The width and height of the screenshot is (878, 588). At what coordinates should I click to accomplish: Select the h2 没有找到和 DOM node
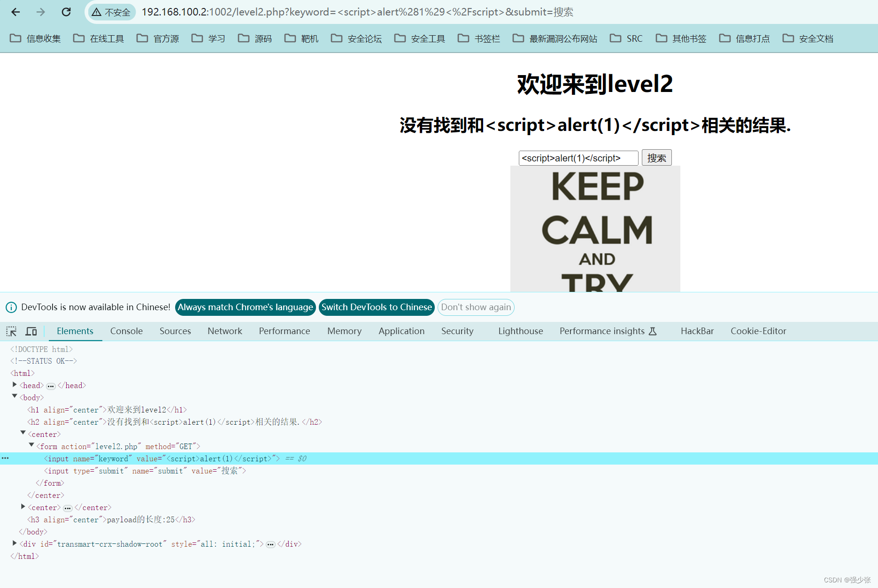click(x=175, y=422)
